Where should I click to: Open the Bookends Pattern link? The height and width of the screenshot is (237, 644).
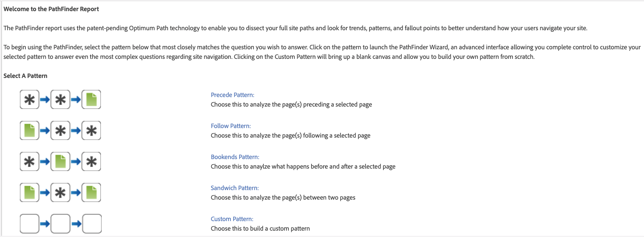[235, 157]
